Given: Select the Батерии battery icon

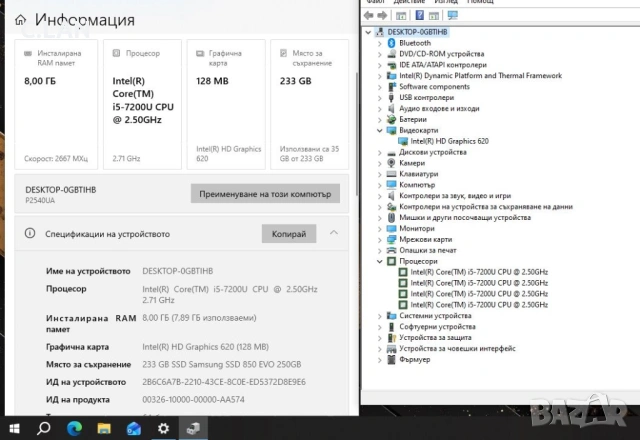Looking at the screenshot, I should pos(391,119).
